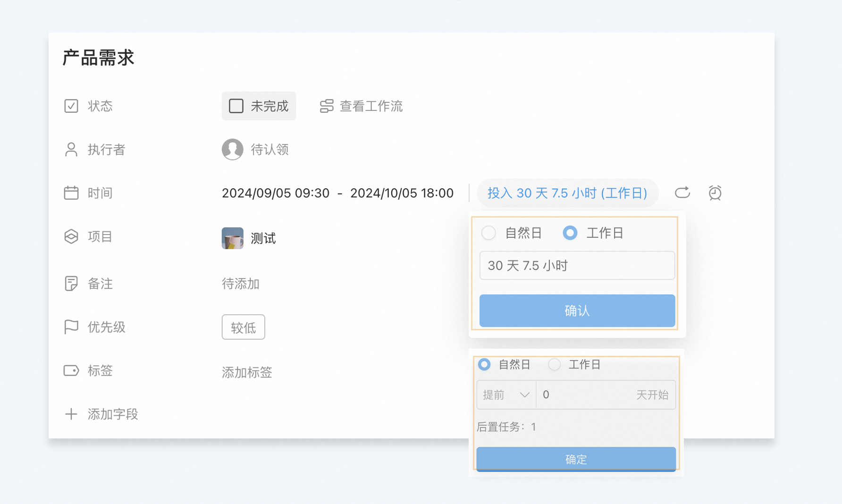This screenshot has width=842, height=504.
Task: Click the 测试 project thumbnail
Action: (233, 238)
